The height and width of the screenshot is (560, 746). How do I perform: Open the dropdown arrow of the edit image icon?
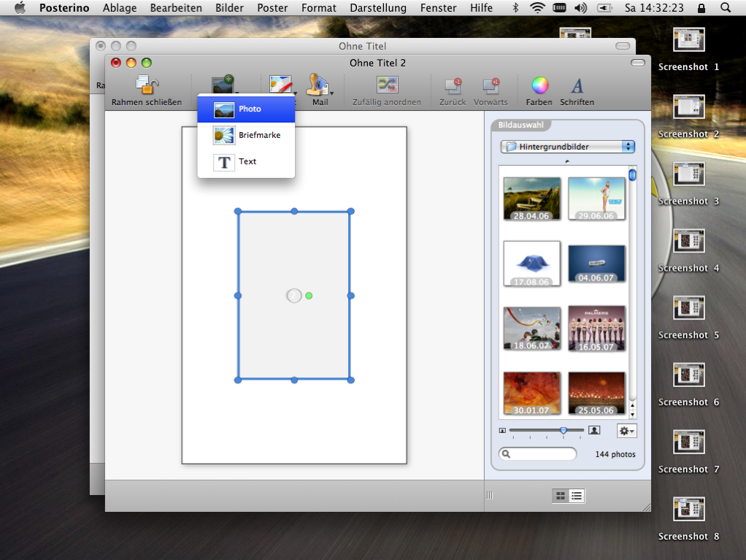(x=295, y=93)
